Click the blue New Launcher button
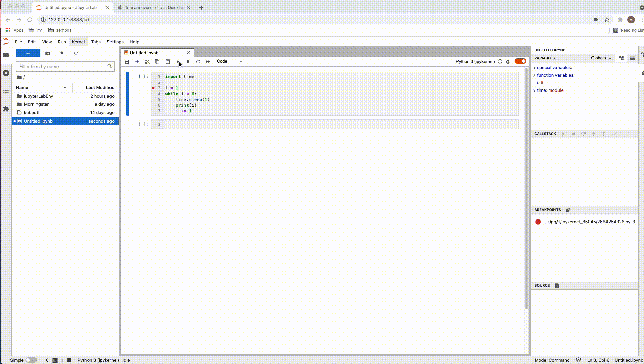Image resolution: width=644 pixels, height=364 pixels. click(28, 53)
